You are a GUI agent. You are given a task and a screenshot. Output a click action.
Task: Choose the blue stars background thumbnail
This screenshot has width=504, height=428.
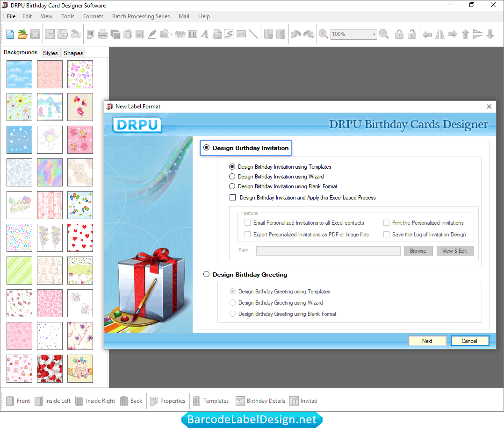(19, 139)
